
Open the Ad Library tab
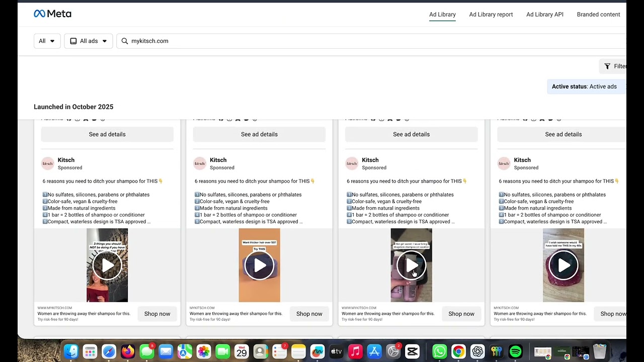tap(442, 15)
